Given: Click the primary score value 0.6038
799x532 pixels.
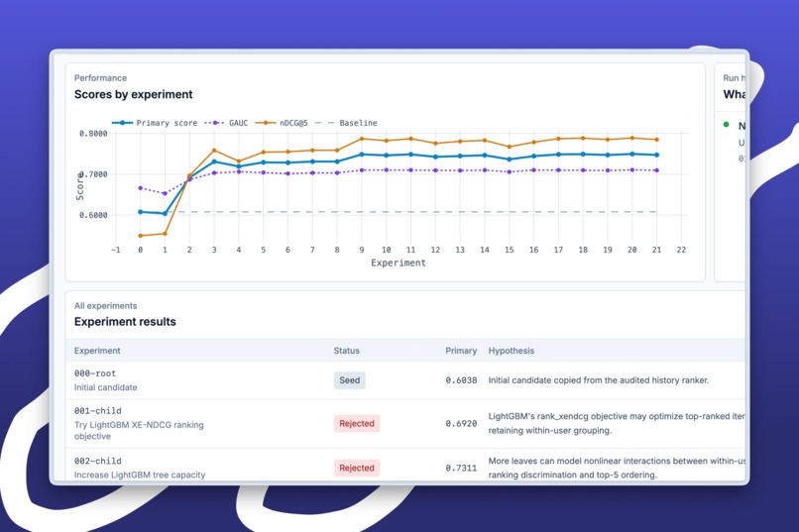Looking at the screenshot, I should pos(461,380).
